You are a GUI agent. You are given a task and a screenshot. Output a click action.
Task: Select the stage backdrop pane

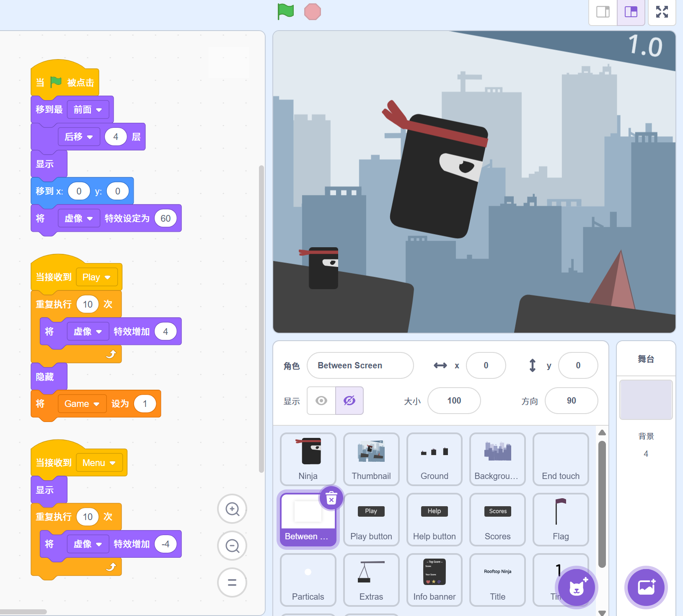pos(646,400)
